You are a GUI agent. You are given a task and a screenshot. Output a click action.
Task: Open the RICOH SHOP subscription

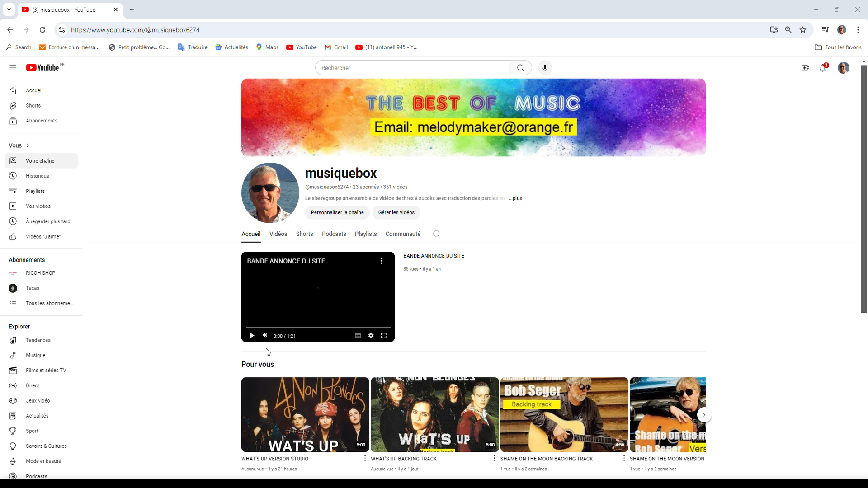[41, 273]
